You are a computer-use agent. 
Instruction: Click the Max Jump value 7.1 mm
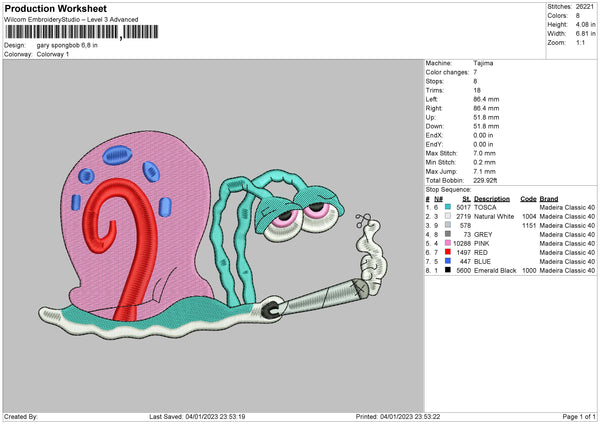click(484, 171)
